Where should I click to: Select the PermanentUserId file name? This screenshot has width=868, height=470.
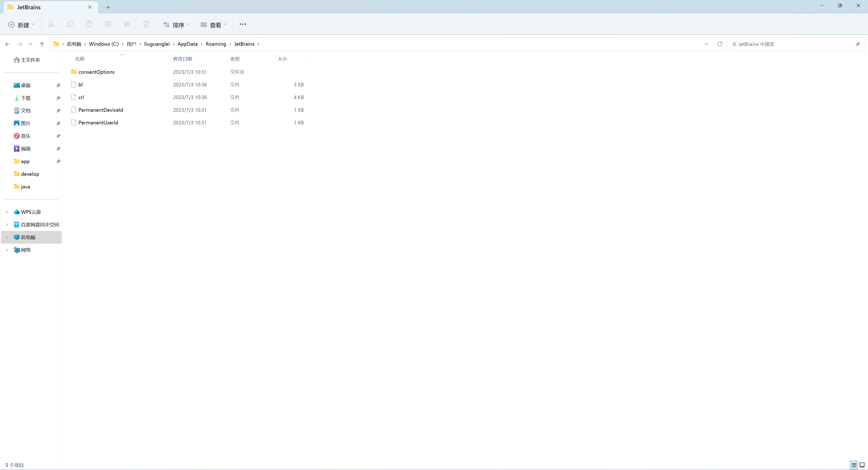(x=98, y=122)
